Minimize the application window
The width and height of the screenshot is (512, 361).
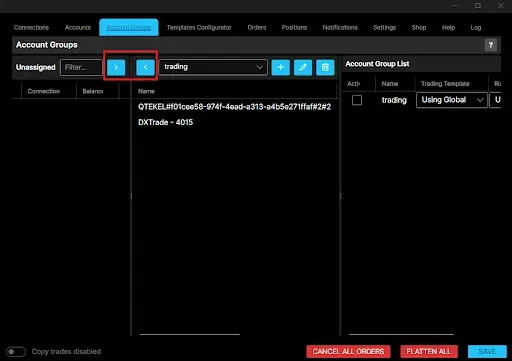pos(455,6)
